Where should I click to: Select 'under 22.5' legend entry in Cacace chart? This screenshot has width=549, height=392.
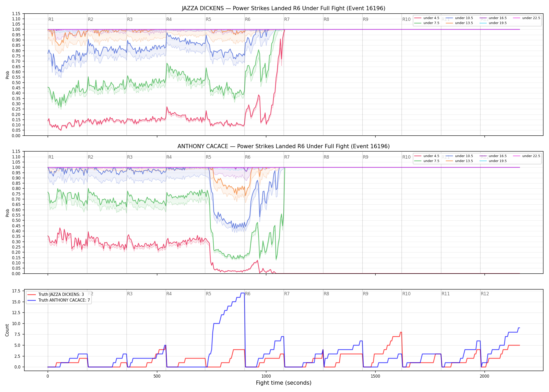tap(527, 156)
